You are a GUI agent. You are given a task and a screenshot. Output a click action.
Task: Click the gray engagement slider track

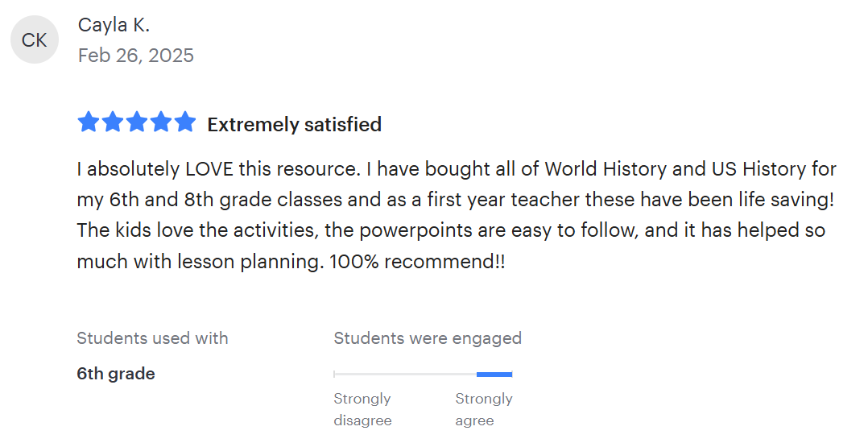(404, 374)
